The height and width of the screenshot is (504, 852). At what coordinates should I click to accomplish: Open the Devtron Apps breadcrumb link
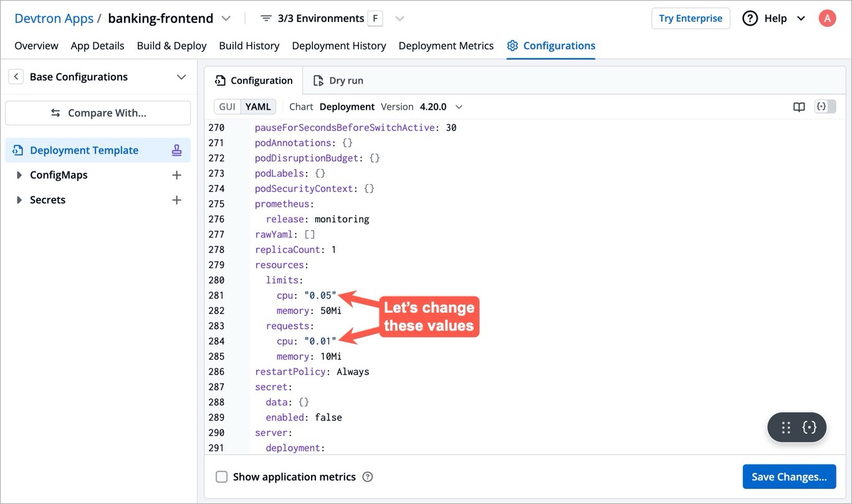click(x=54, y=18)
